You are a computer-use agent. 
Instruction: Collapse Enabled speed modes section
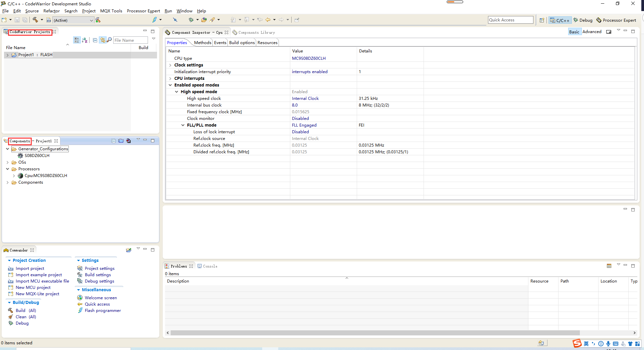170,85
